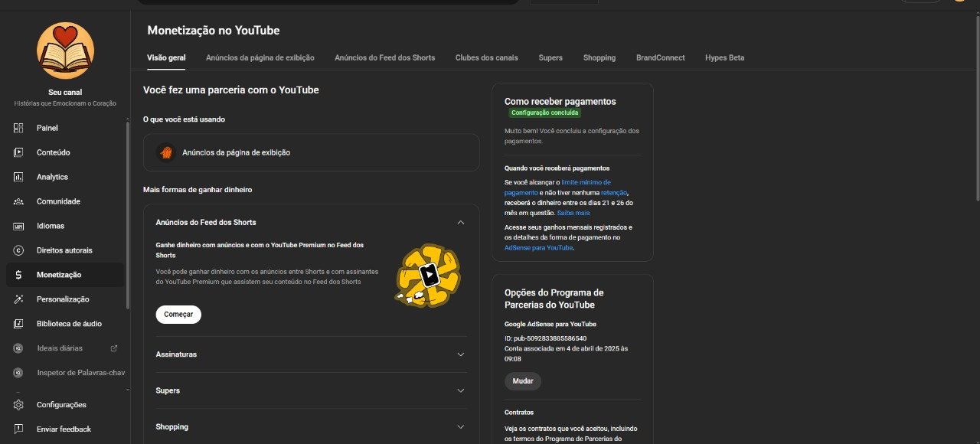The width and height of the screenshot is (980, 444).
Task: Click the Como receber pagamentos heading
Action: pyautogui.click(x=560, y=101)
